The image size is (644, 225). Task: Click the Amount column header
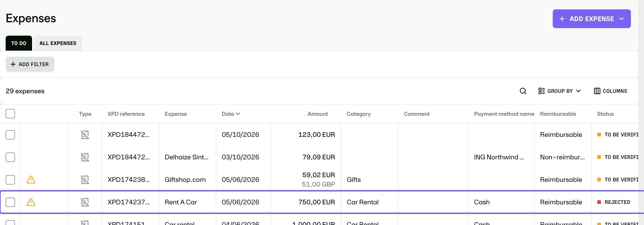[x=318, y=114]
